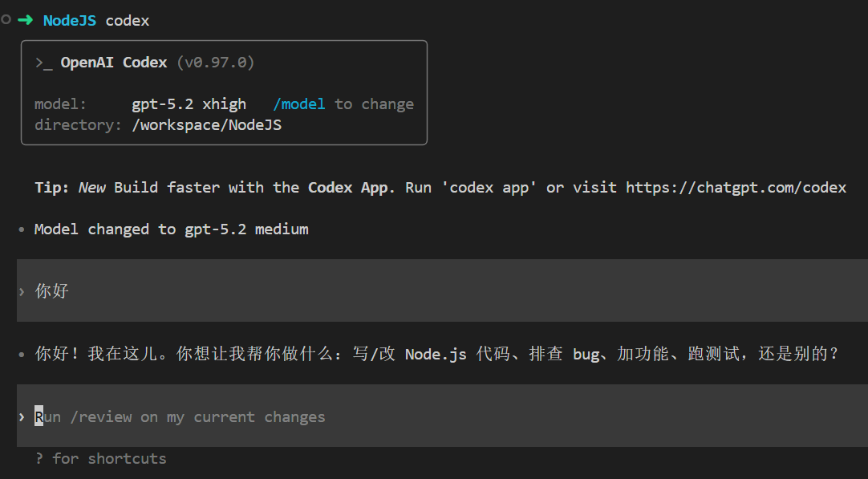The height and width of the screenshot is (479, 868).
Task: Click the NodeJS folder name in prompt
Action: point(70,21)
